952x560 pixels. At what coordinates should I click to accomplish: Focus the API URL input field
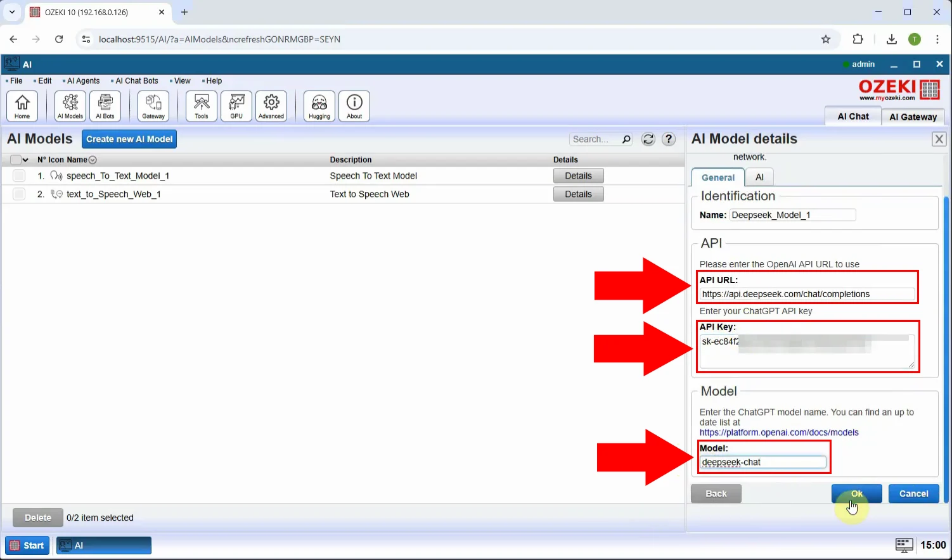click(807, 294)
